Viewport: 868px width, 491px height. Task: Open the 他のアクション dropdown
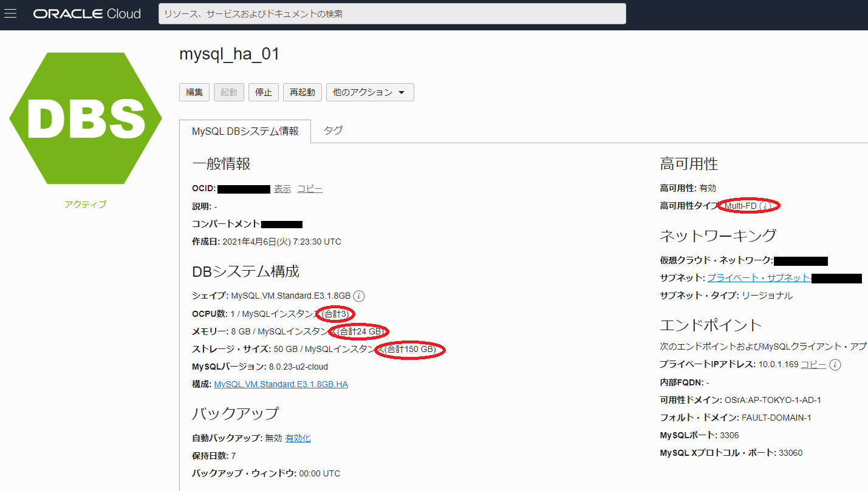[370, 92]
